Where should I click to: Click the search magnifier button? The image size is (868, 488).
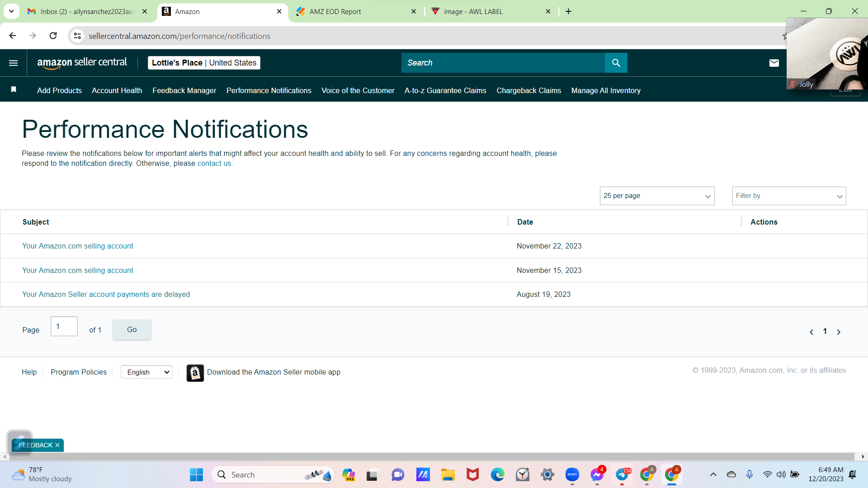(616, 63)
